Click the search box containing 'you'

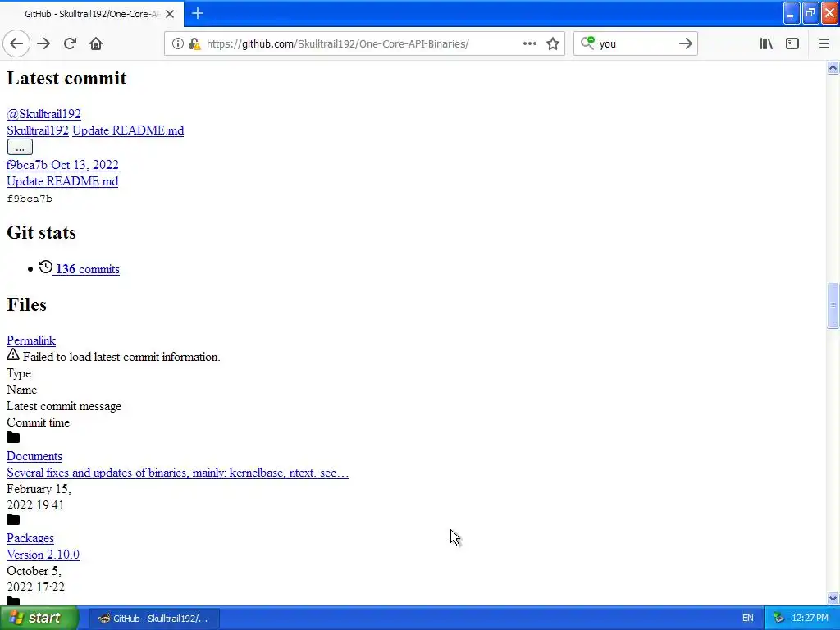point(636,44)
